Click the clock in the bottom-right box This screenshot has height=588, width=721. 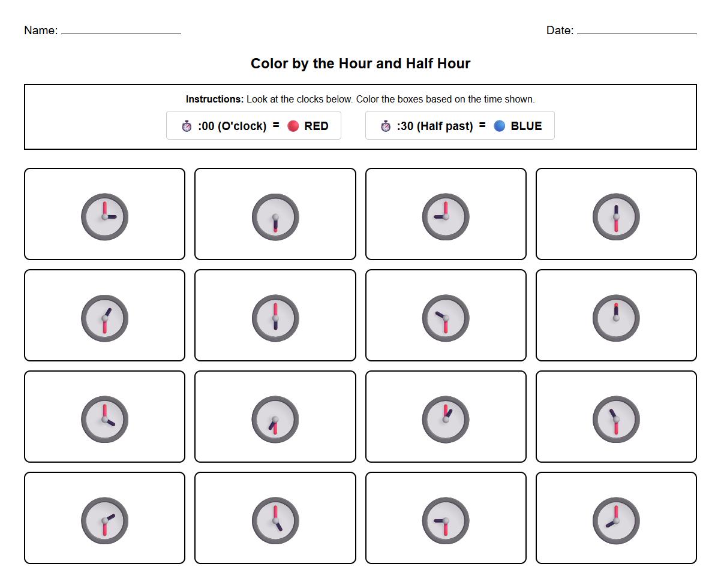click(x=615, y=520)
